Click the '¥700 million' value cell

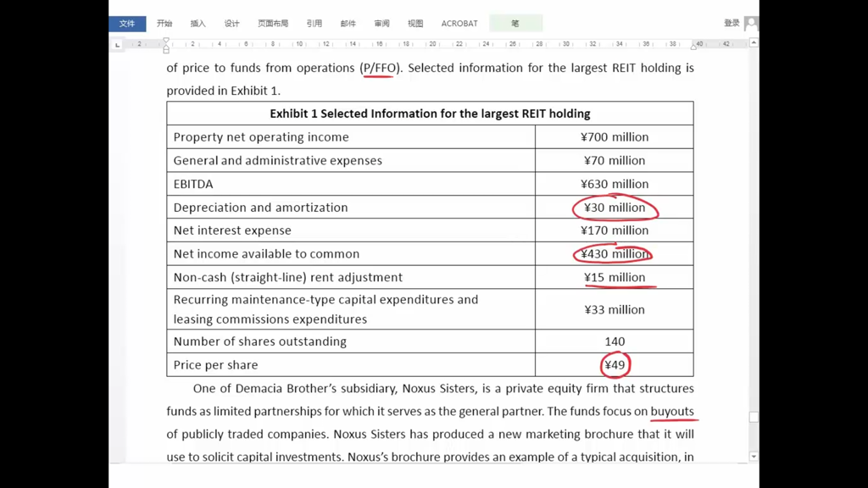tap(615, 136)
